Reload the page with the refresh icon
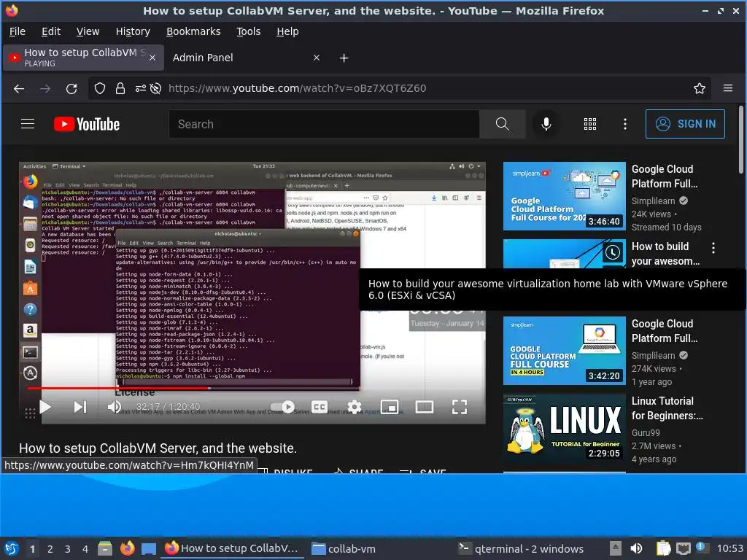 tap(71, 88)
